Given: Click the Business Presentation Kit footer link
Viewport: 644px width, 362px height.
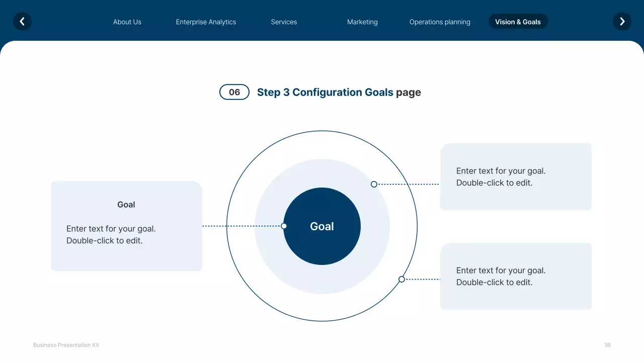Looking at the screenshot, I should tap(66, 345).
